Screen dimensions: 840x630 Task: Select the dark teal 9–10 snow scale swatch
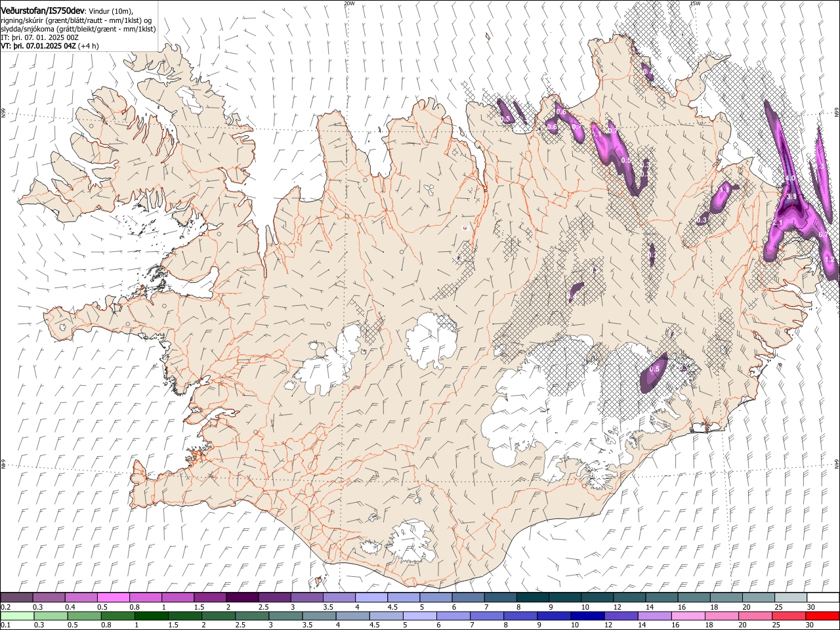tap(565, 598)
